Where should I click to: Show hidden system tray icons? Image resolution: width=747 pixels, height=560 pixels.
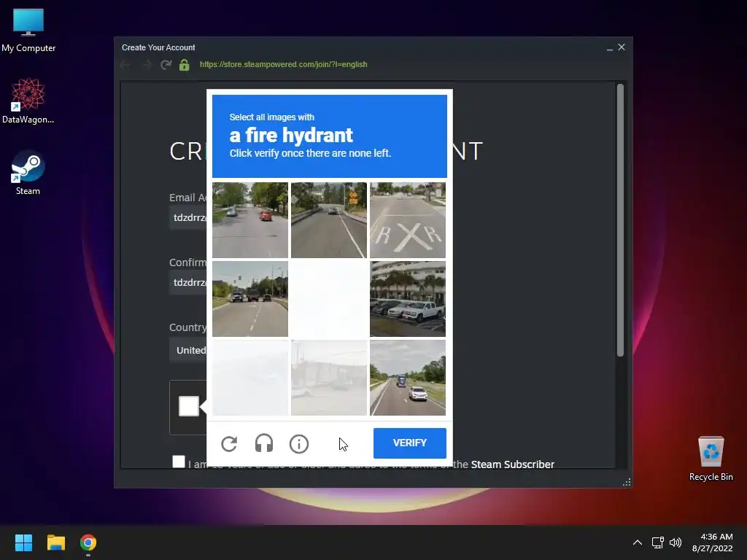[638, 542]
